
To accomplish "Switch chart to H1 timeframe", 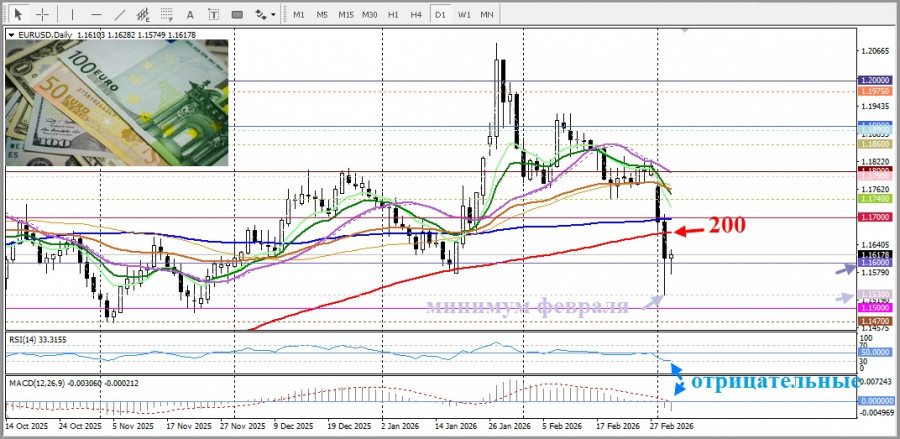I will [x=393, y=14].
